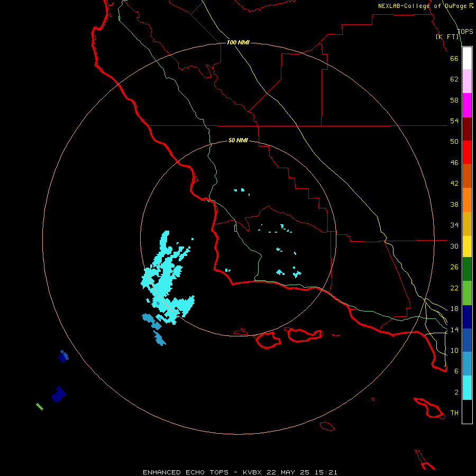
Task: Click the legend value "66"
Action: click(454, 58)
